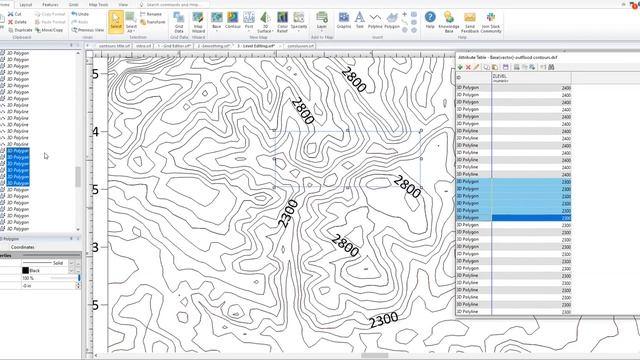Image resolution: width=640 pixels, height=360 pixels.
Task: Click binoculars find icon in Attribute Table
Action: pos(551,67)
